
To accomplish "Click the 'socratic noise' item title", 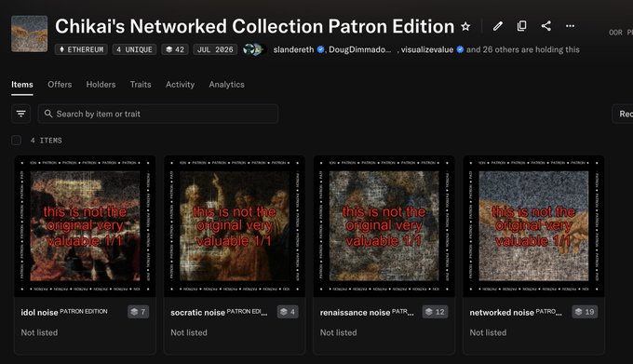I will [197, 313].
